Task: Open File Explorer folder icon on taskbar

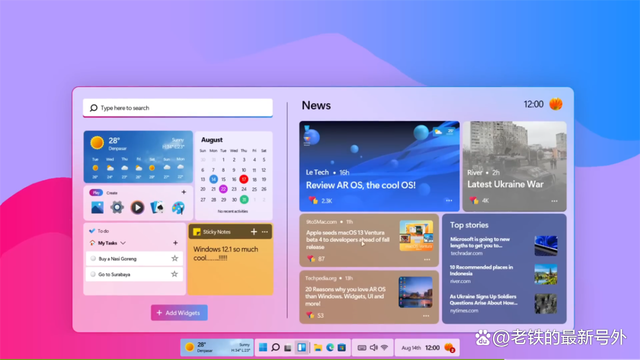Action: point(318,347)
